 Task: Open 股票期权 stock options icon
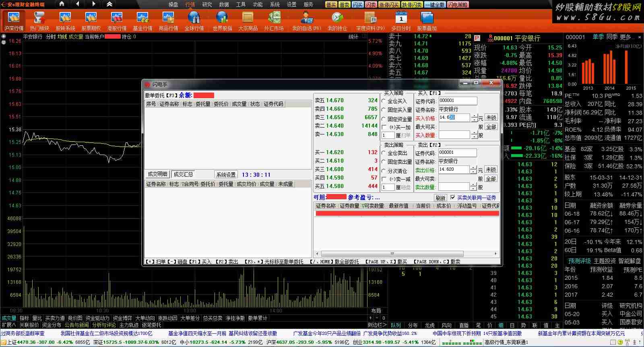pyautogui.click(x=91, y=21)
